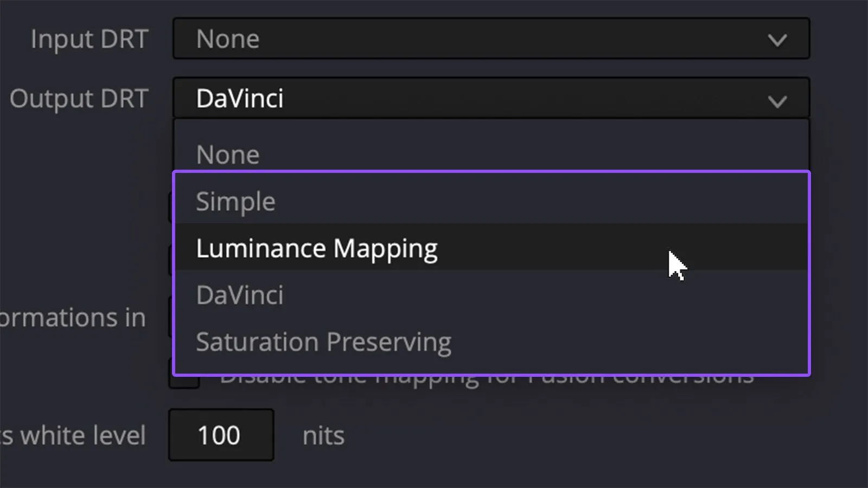
Task: Select DaVinci in the open dropdown list
Action: pyautogui.click(x=492, y=294)
